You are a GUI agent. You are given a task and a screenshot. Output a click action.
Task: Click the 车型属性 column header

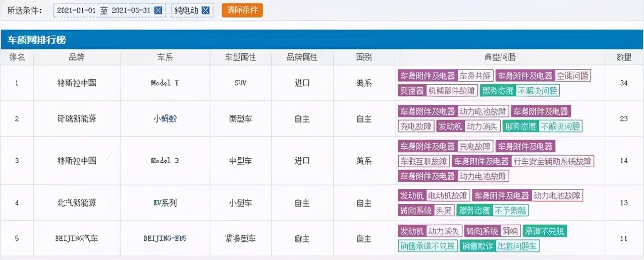coord(240,57)
